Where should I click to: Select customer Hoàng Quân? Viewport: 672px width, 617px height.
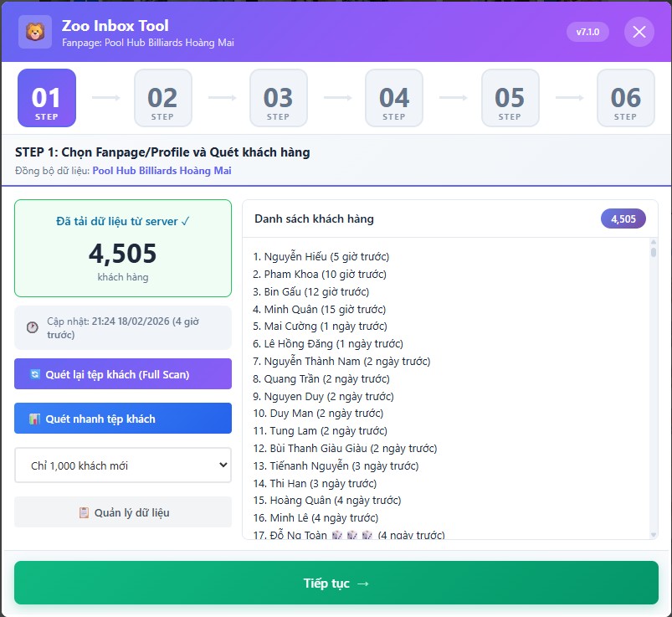coord(327,501)
